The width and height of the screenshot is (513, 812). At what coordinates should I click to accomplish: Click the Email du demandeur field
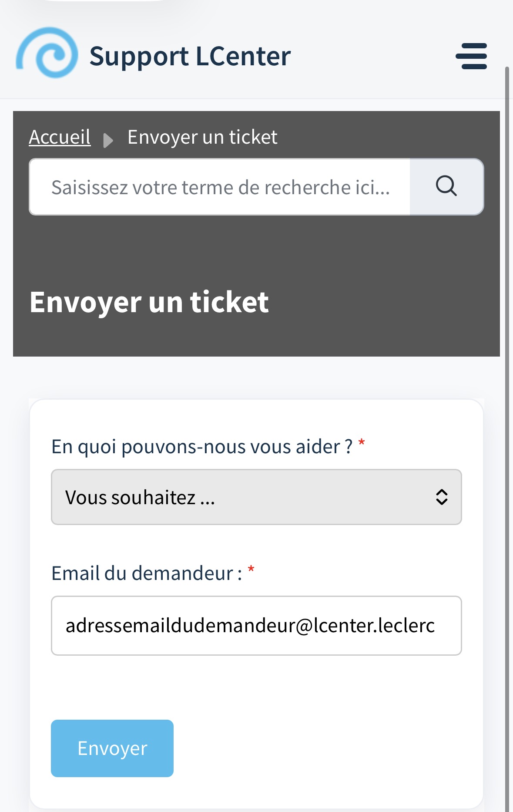[256, 626]
